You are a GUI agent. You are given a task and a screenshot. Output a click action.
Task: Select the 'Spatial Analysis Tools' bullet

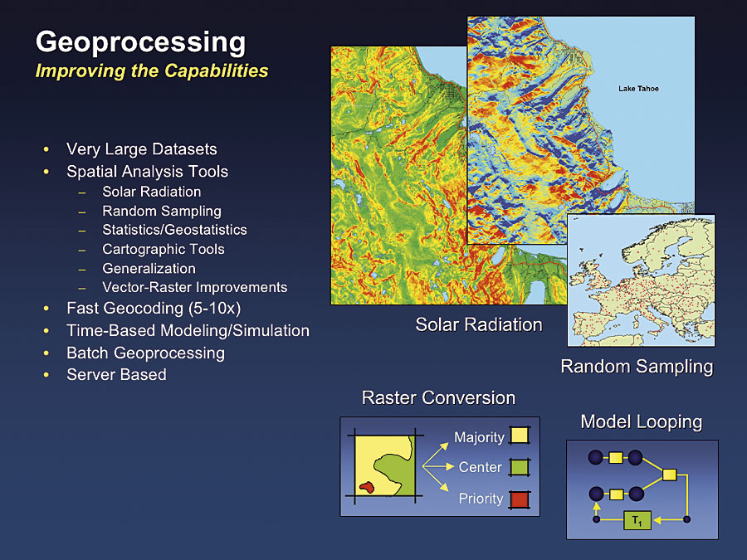[147, 172]
